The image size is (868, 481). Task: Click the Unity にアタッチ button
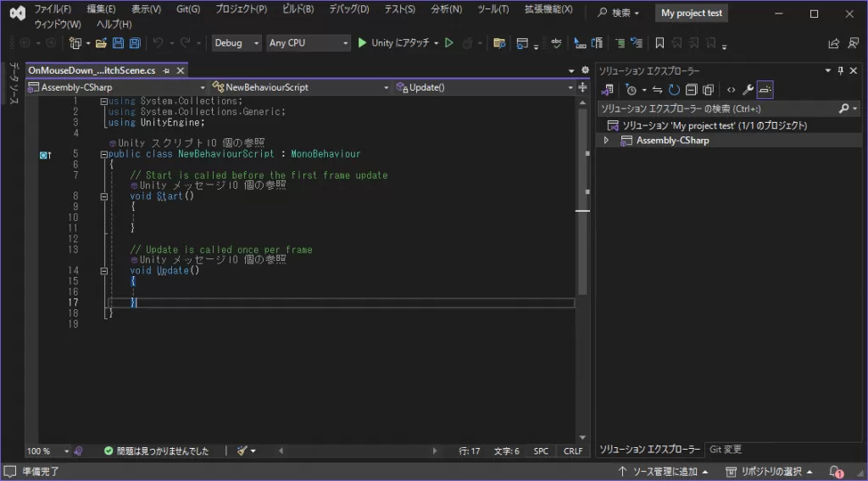[397, 43]
